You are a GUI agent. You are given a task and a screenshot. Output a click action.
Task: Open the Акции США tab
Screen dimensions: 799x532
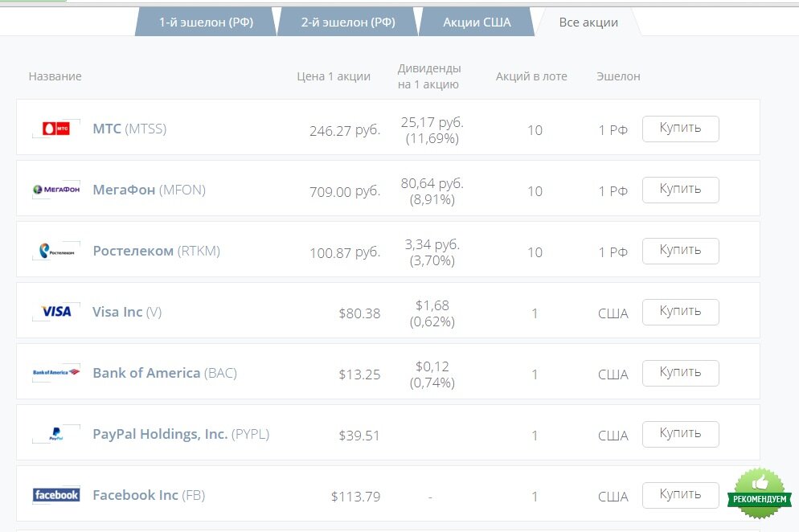click(477, 22)
